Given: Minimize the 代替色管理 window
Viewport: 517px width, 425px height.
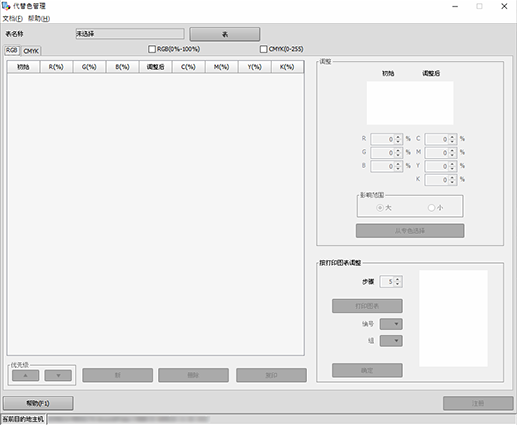Looking at the screenshot, I should point(455,6).
